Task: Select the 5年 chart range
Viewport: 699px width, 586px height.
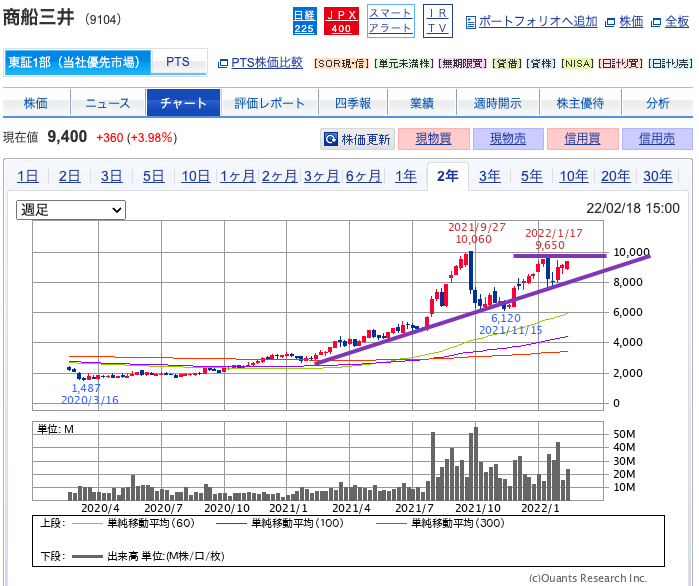Action: pos(531,176)
